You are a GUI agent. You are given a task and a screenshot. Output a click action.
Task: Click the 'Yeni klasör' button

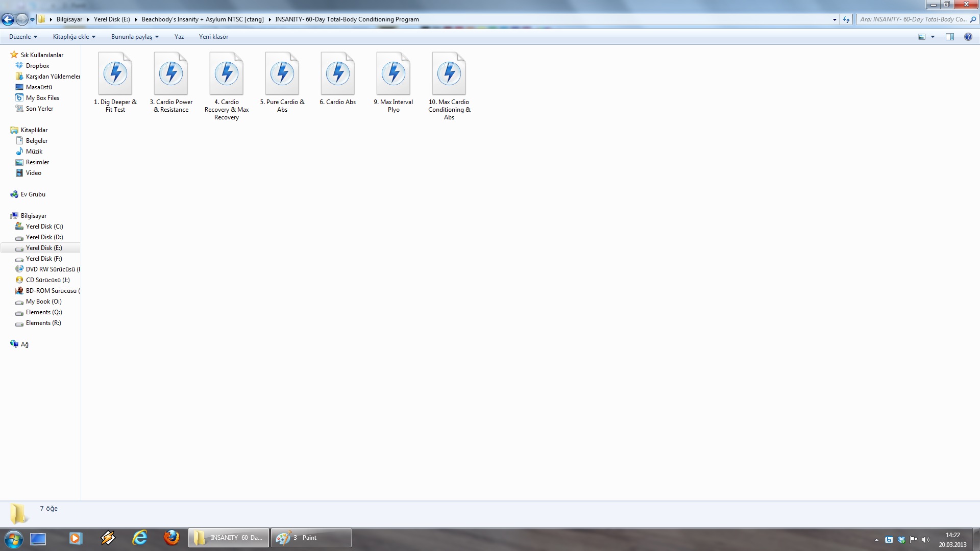[x=213, y=37]
